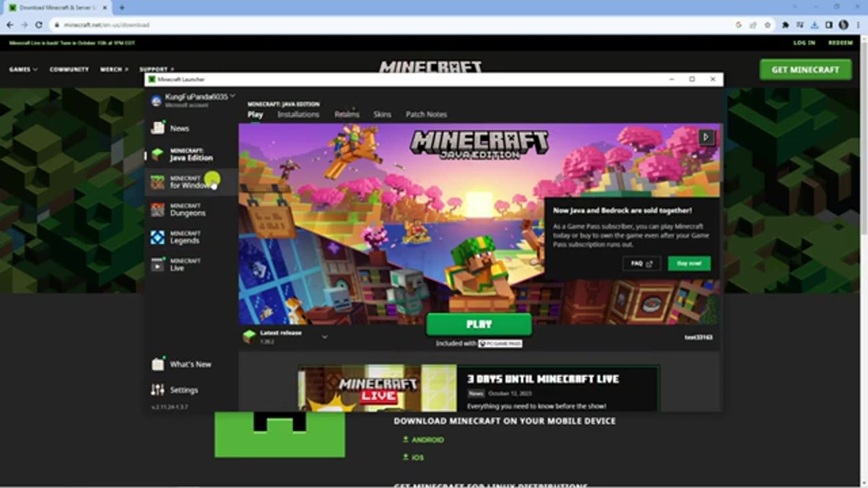
Task: Click the Google icon in address bar
Action: [738, 25]
